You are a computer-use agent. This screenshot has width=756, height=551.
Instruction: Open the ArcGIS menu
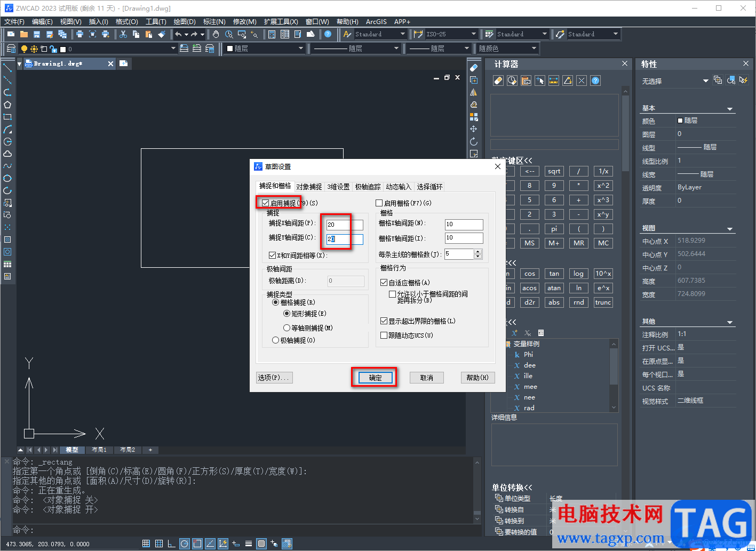click(x=376, y=22)
